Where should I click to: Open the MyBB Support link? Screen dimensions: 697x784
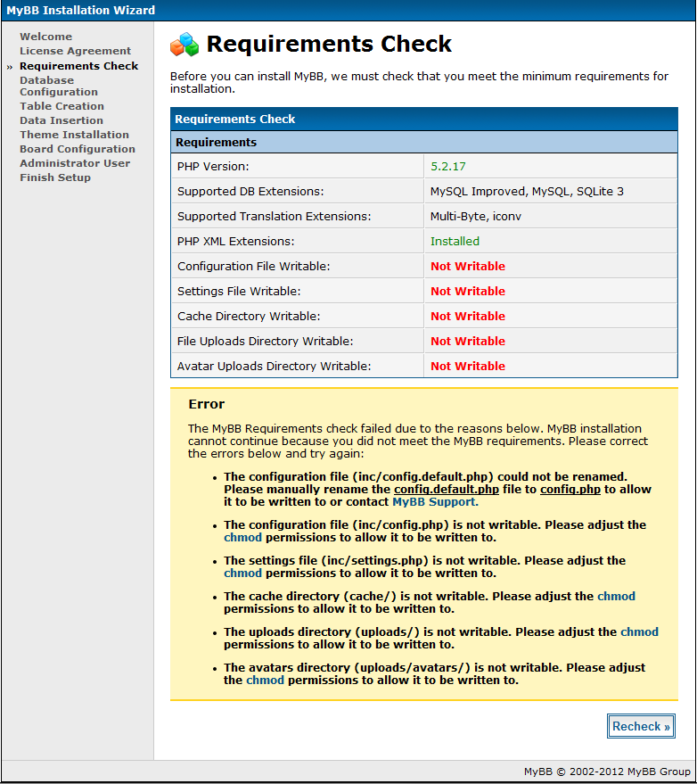(435, 502)
